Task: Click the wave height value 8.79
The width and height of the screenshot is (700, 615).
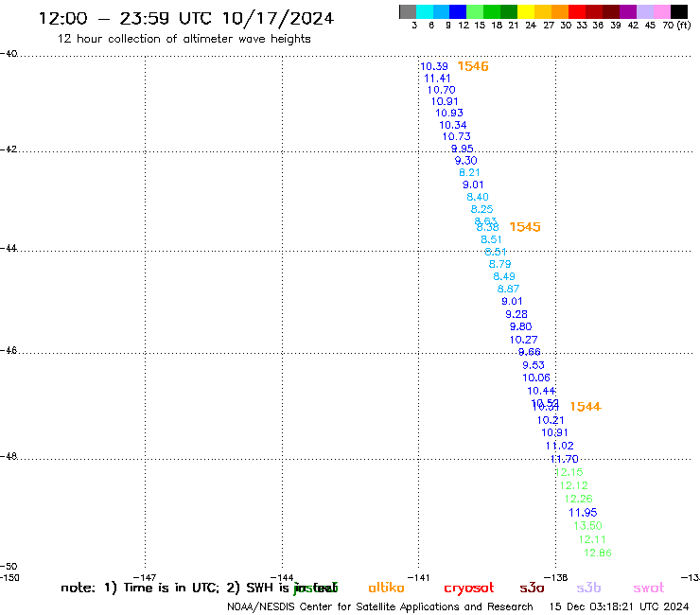Action: coord(499,264)
